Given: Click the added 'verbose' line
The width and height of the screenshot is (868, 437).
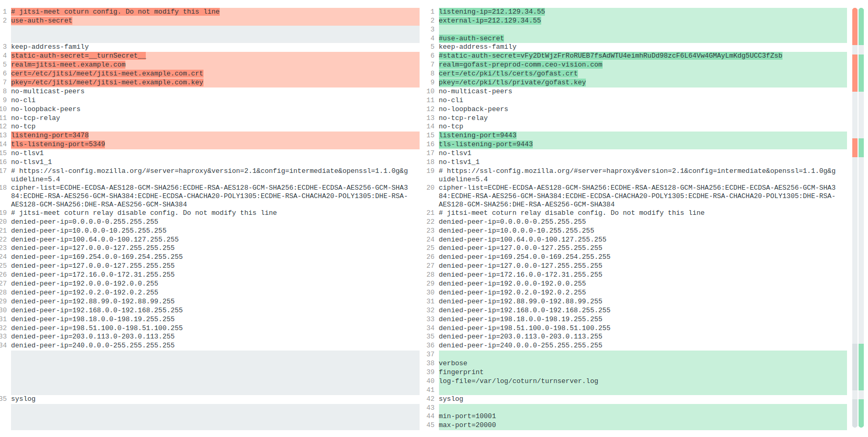Looking at the screenshot, I should pos(453,363).
